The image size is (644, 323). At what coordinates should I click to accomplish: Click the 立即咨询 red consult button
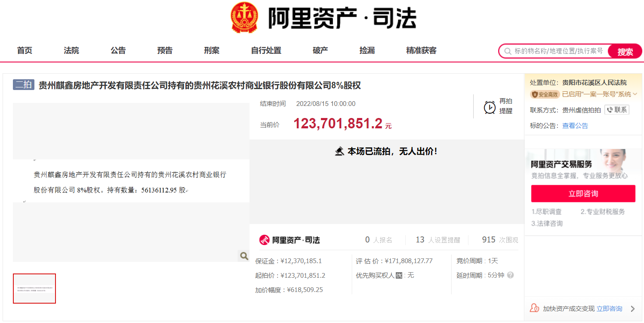583,194
